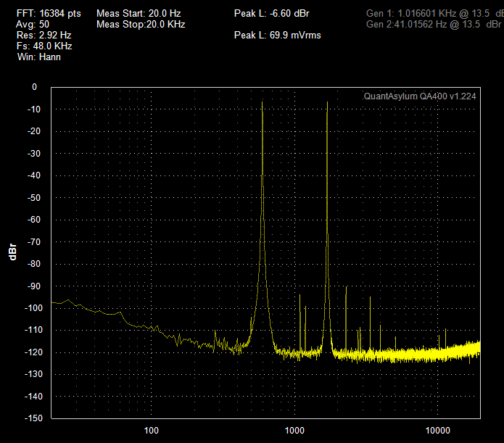Click the "Res: 2.92 Hz" text
504x443 pixels.
point(44,35)
